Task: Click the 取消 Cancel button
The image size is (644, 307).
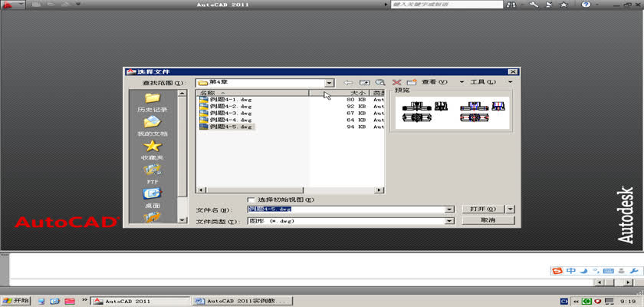Action: click(x=488, y=221)
